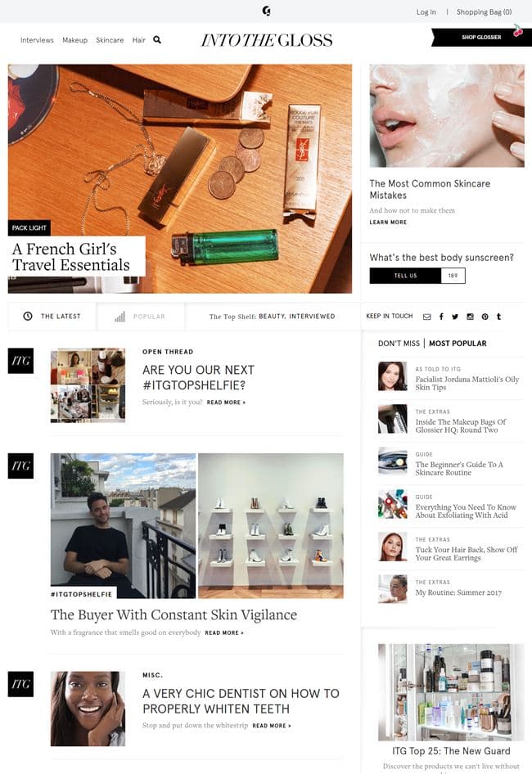532x774 pixels.
Task: Open the Pinterest icon link
Action: [485, 317]
